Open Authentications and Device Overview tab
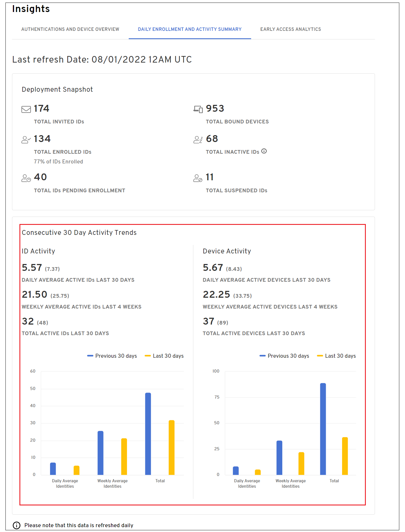The width and height of the screenshot is (405, 532). coord(70,29)
